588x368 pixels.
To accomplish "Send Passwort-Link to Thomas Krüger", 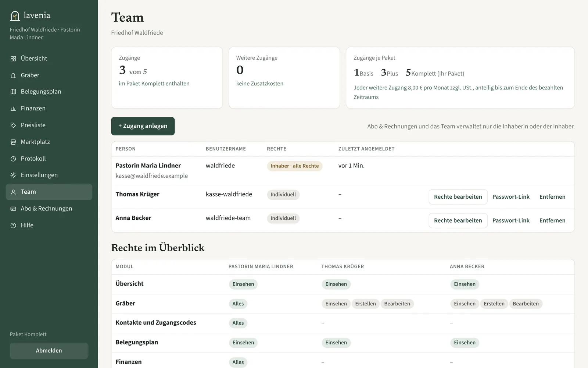I will point(511,197).
